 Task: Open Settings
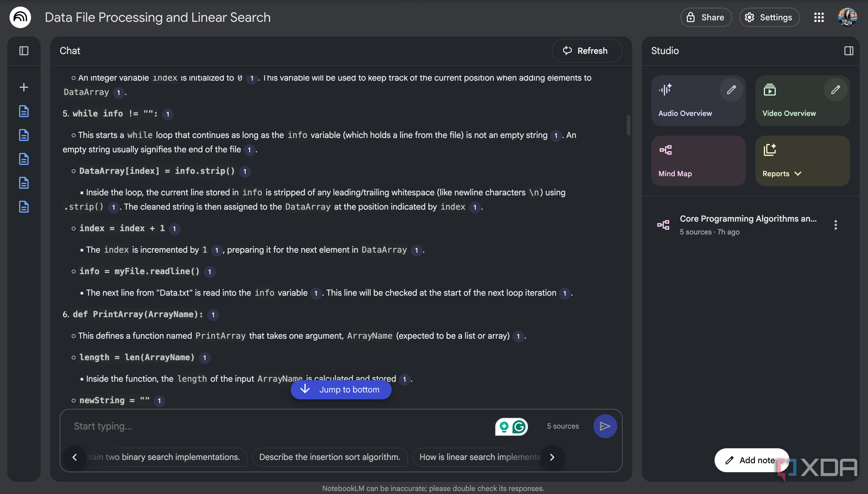769,17
